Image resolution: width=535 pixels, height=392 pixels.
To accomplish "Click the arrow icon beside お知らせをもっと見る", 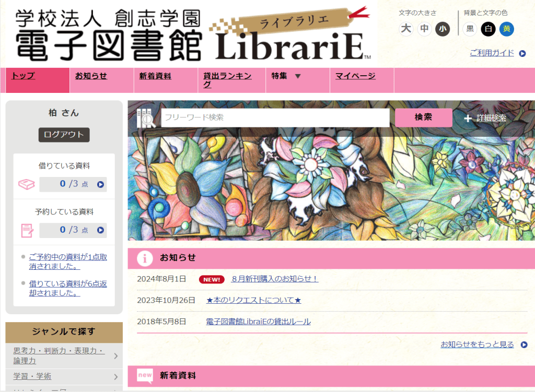I will click(524, 345).
